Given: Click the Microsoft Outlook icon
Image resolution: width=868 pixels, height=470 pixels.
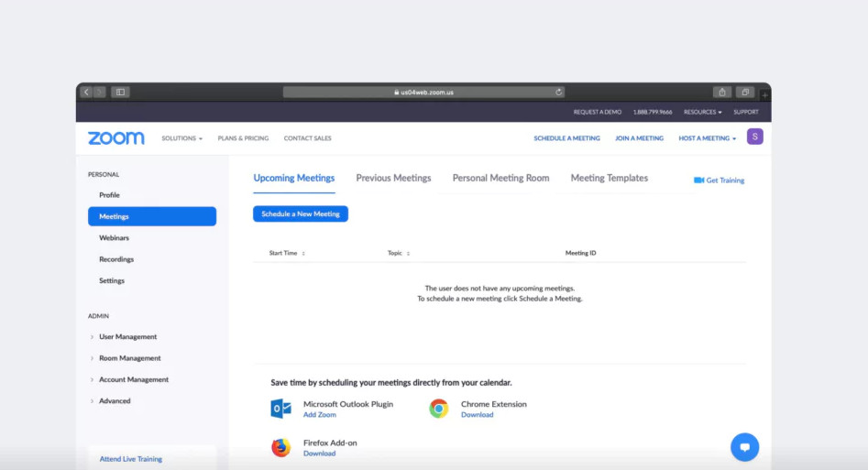Looking at the screenshot, I should (280, 409).
